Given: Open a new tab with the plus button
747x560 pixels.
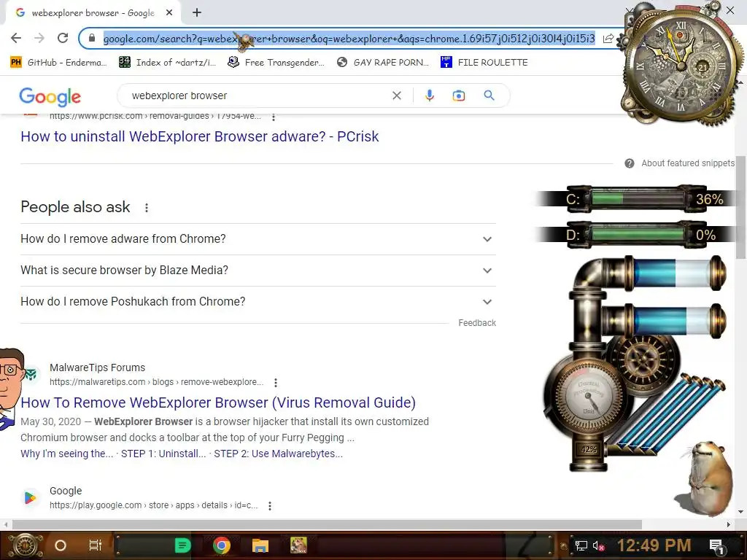Looking at the screenshot, I should coord(197,13).
